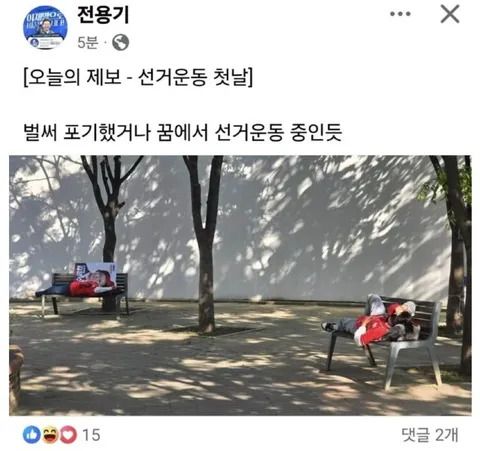
Task: Open the 댓글 2개 comments link
Action: point(430,435)
